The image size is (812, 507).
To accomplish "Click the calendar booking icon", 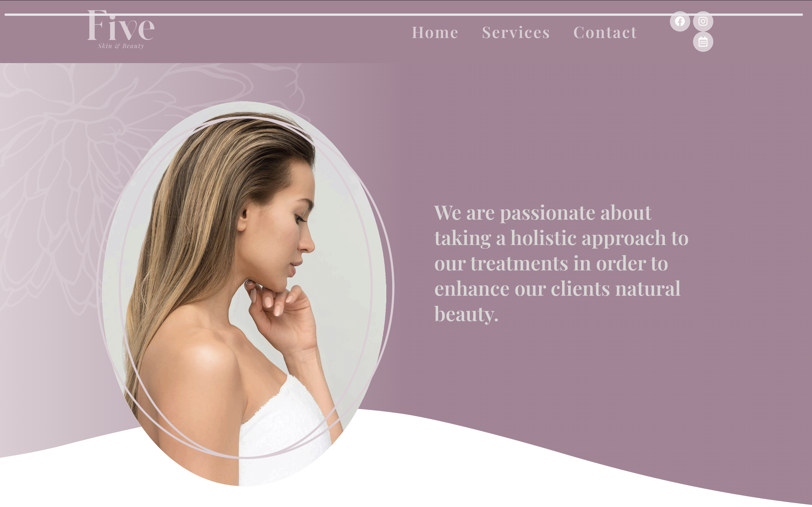I will coord(703,42).
